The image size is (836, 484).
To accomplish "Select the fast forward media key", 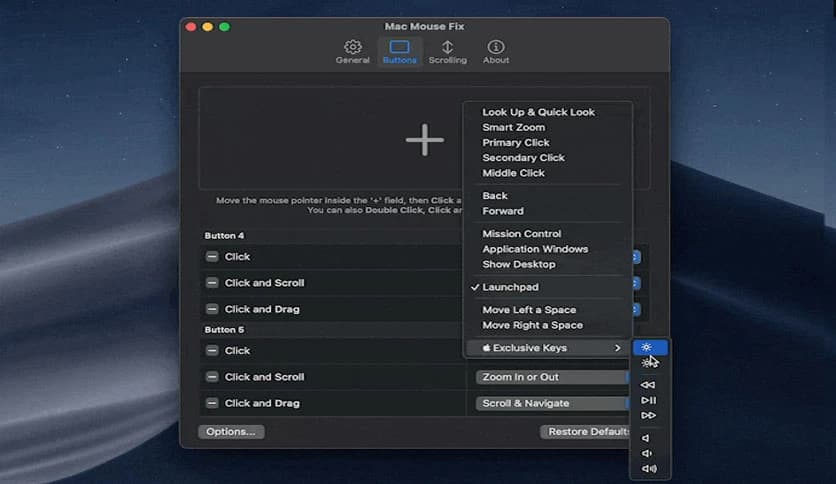I will click(650, 415).
